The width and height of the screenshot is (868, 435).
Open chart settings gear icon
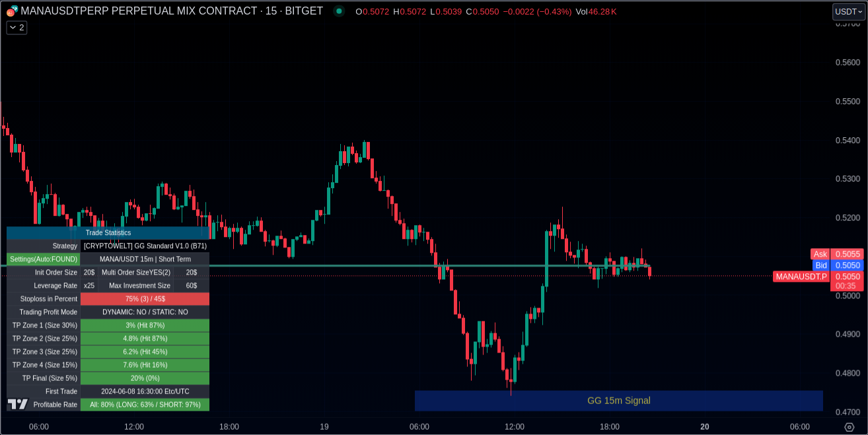pos(849,427)
